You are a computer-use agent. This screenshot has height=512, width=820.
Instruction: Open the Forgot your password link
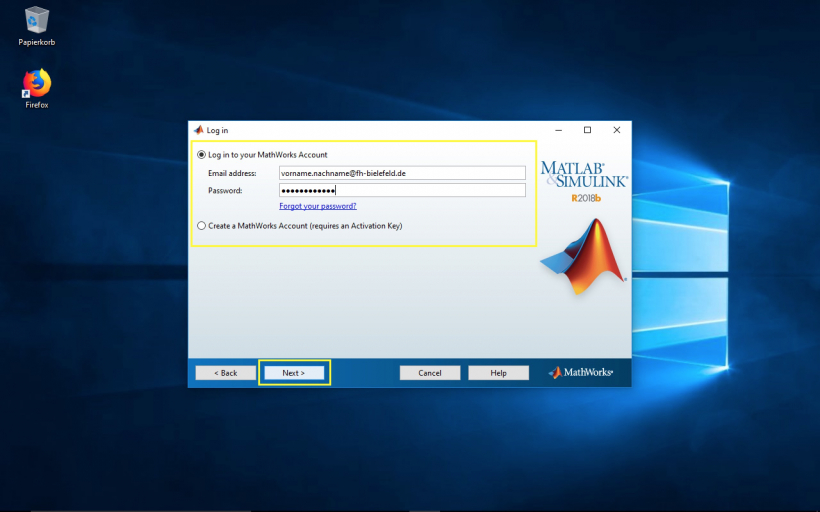click(318, 206)
